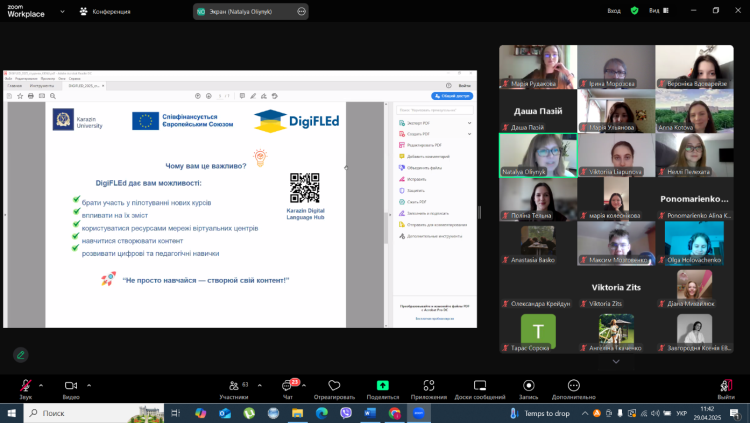Click the Тарас Сорока avatar tile

(538, 331)
